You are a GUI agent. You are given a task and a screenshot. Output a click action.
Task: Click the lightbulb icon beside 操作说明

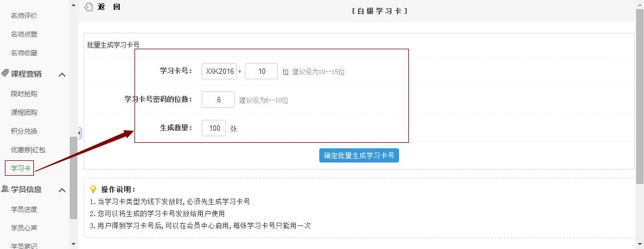93,189
